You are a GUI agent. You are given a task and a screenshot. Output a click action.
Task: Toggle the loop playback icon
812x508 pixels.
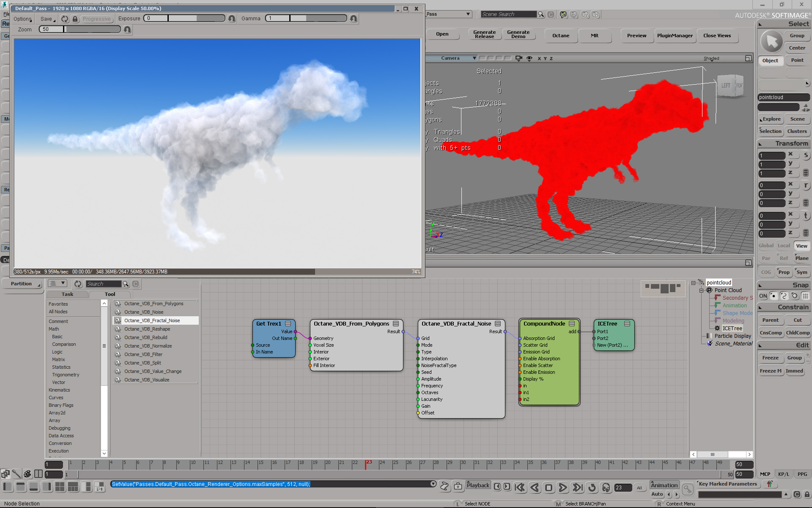click(592, 488)
